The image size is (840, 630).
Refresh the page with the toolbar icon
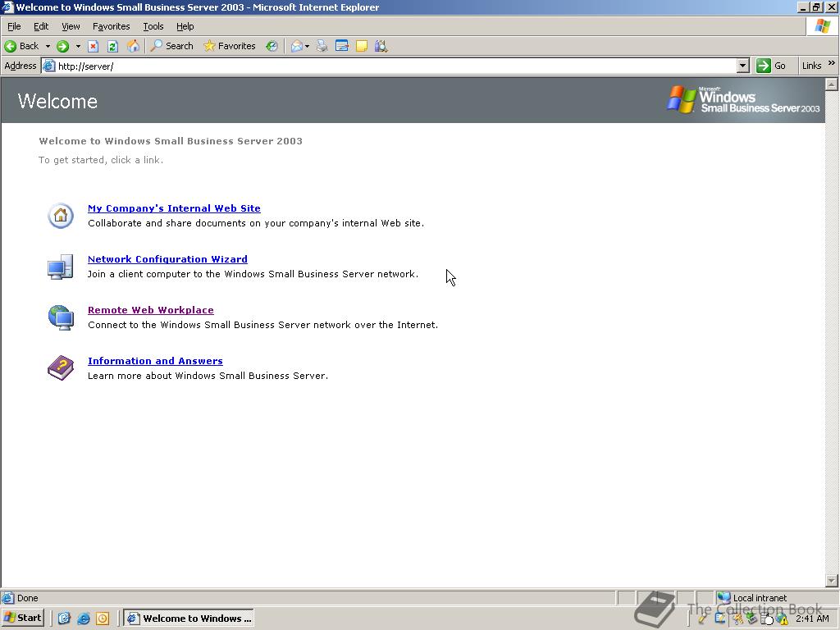(x=112, y=46)
